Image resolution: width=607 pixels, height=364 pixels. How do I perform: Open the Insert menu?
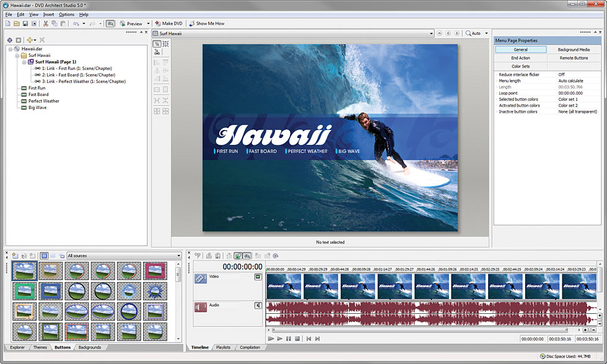[x=48, y=14]
